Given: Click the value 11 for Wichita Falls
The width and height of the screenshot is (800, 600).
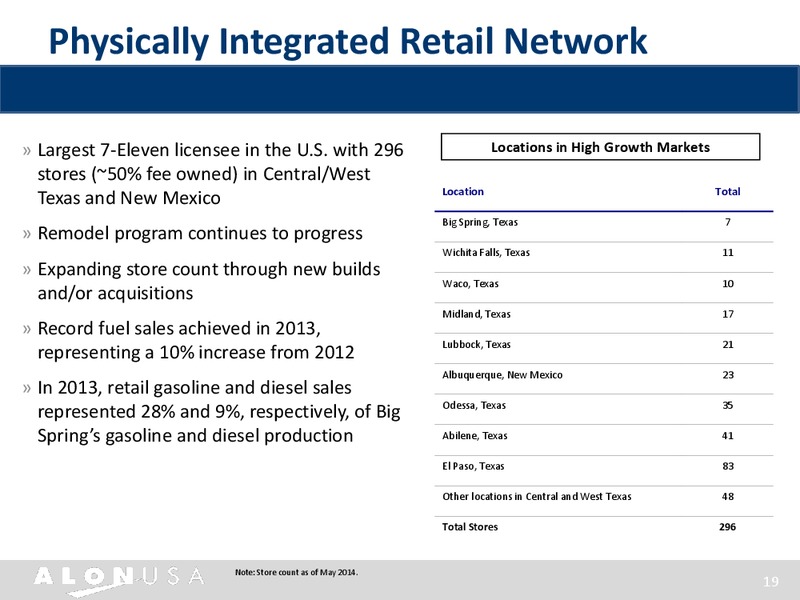Looking at the screenshot, I should click(728, 253).
